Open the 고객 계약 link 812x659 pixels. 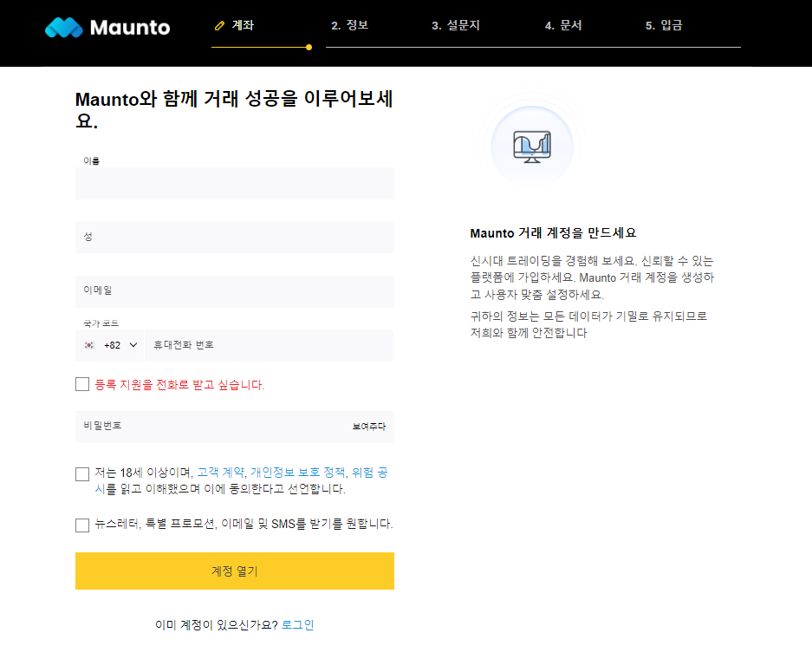click(x=221, y=473)
